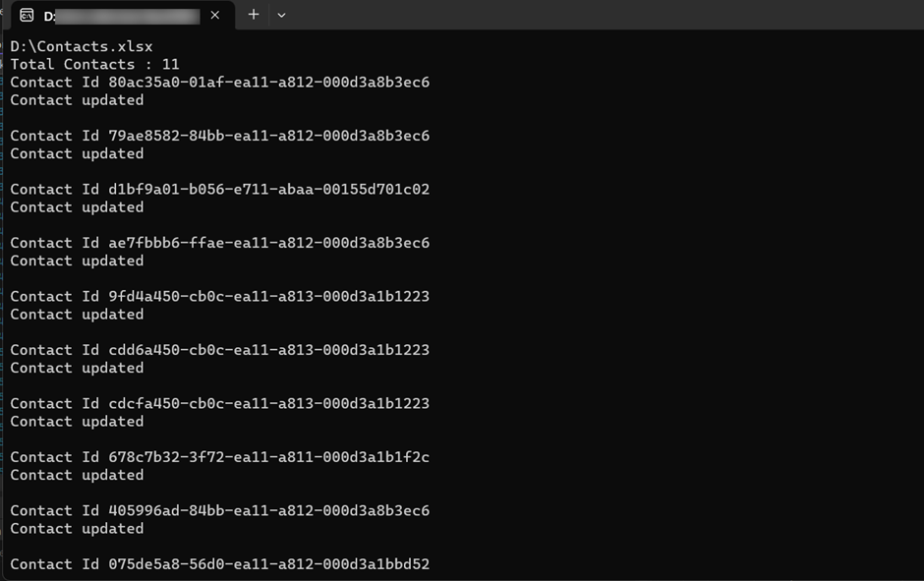Close the D: terminal tab
The image size is (924, 581).
[216, 16]
